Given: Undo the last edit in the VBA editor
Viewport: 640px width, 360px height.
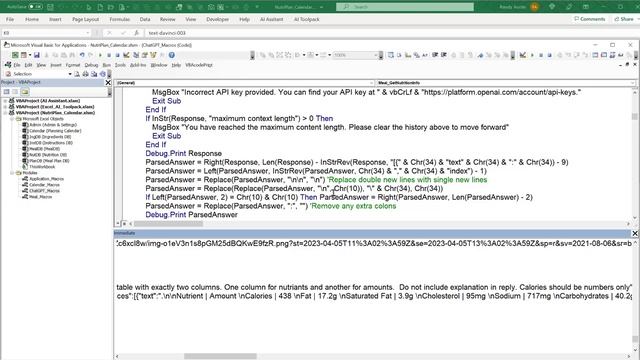Looking at the screenshot, I should [x=82, y=55].
